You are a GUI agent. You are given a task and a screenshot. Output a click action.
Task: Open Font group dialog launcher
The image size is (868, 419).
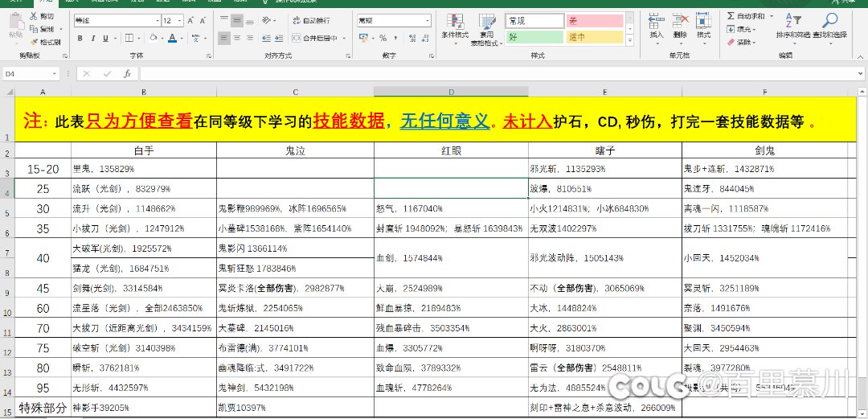click(209, 56)
